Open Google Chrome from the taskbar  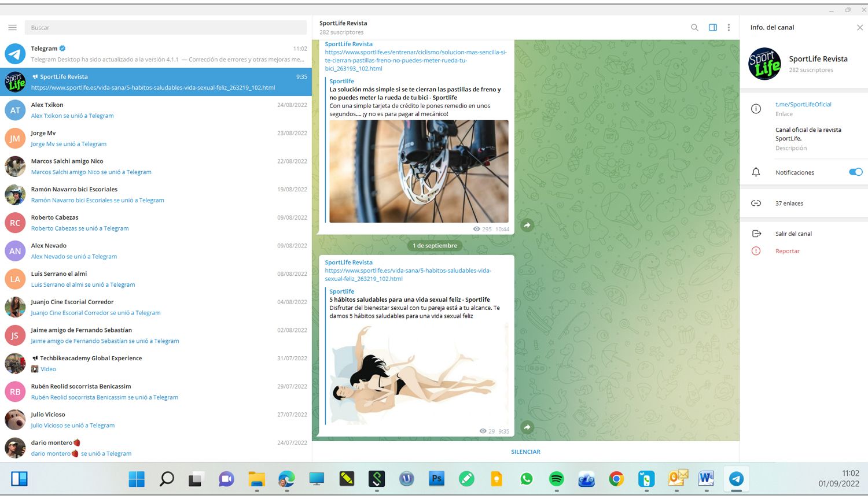tap(616, 479)
